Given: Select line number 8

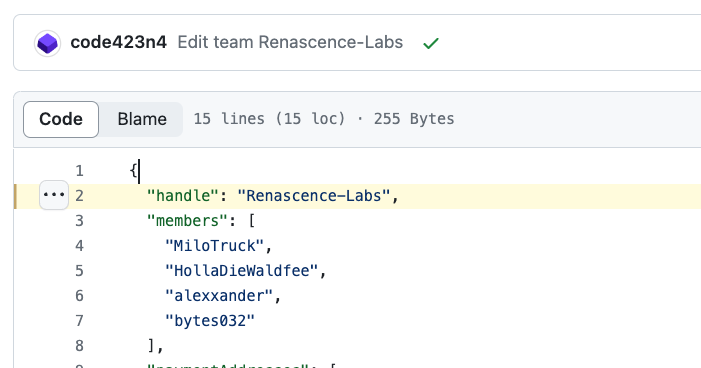Looking at the screenshot, I should tap(79, 346).
